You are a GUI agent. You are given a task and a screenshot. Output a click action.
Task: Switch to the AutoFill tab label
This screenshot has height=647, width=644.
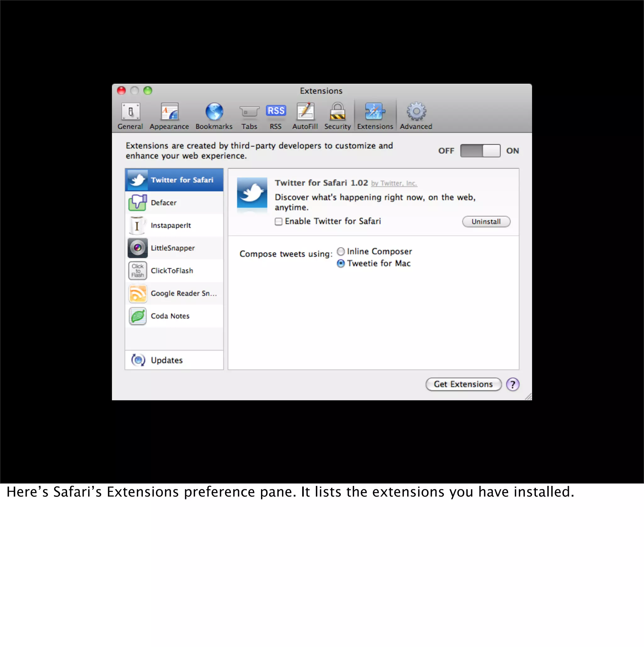click(305, 127)
